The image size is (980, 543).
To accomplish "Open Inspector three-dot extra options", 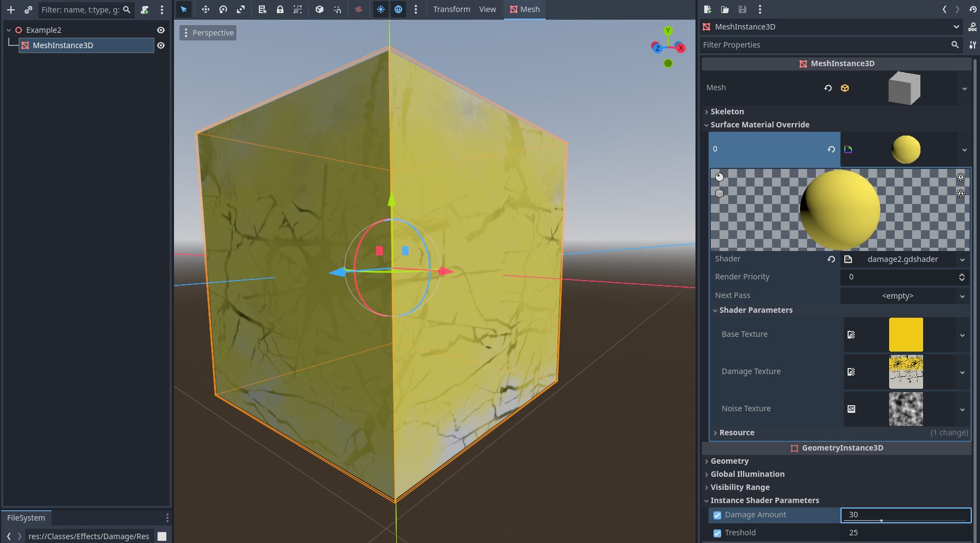I will tap(759, 9).
